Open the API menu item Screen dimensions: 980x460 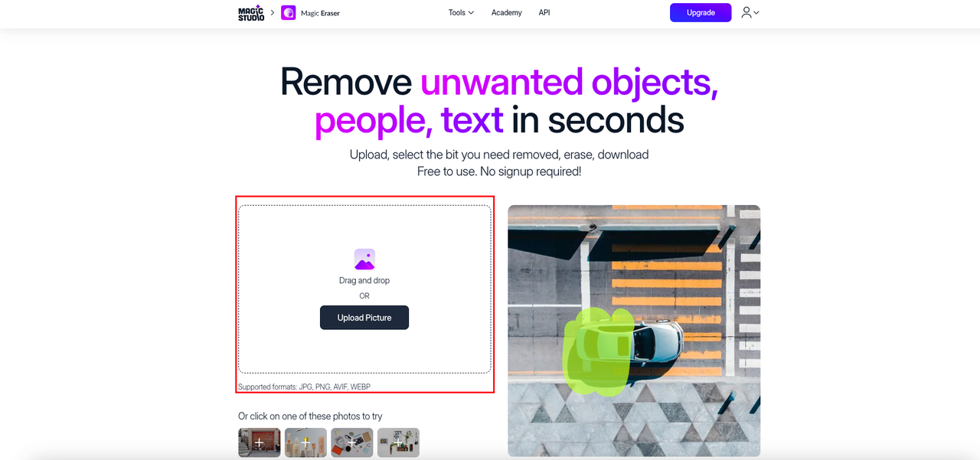pos(544,13)
